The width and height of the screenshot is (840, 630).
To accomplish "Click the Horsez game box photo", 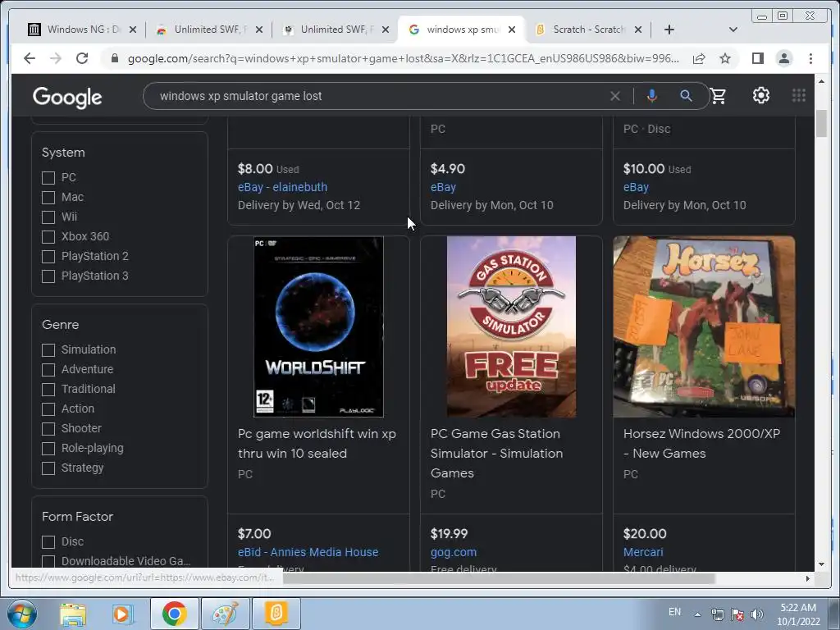I will coord(704,326).
